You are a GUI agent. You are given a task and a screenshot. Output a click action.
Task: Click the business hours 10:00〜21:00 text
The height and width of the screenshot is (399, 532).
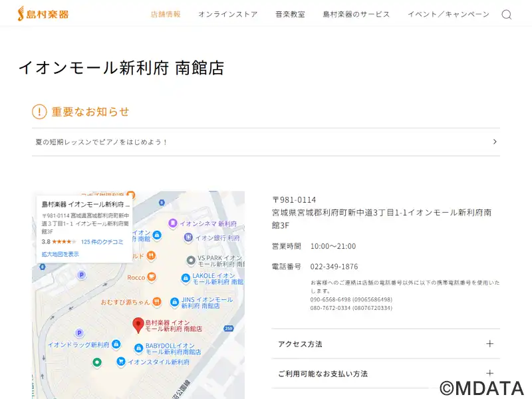(x=333, y=246)
